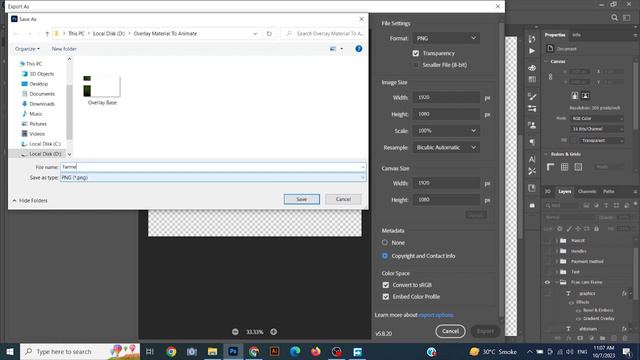Cancel the Save As dialog
Screen dimensions: 640x360
[343, 199]
